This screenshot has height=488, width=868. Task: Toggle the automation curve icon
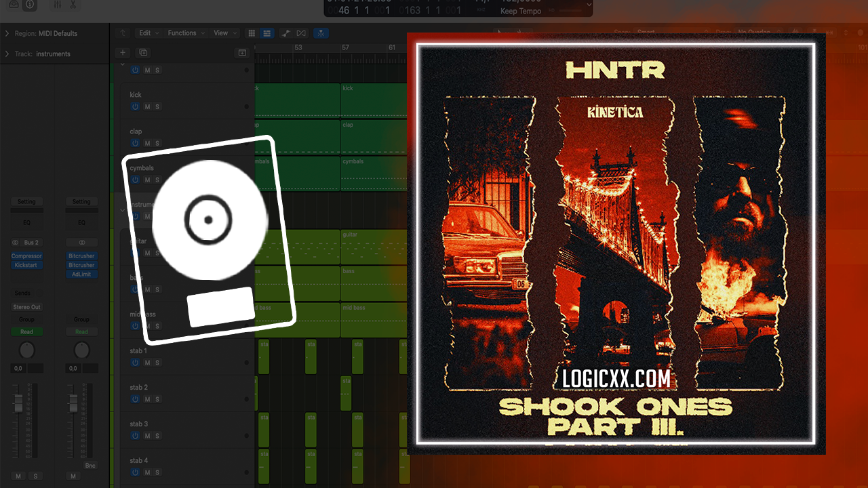click(285, 33)
